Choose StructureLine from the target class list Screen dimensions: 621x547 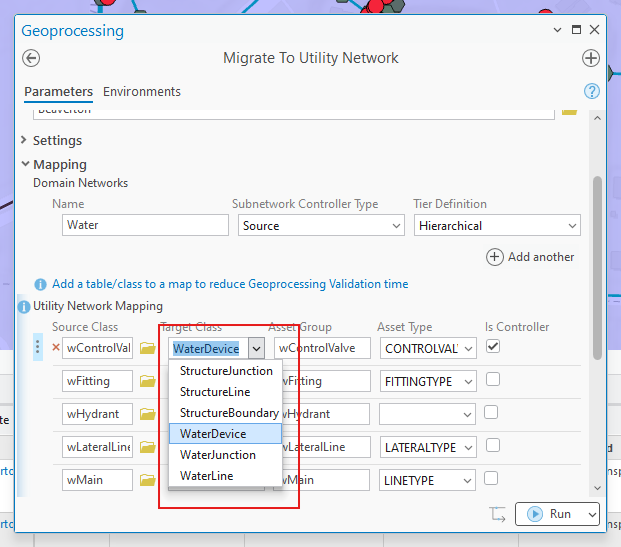click(225, 392)
